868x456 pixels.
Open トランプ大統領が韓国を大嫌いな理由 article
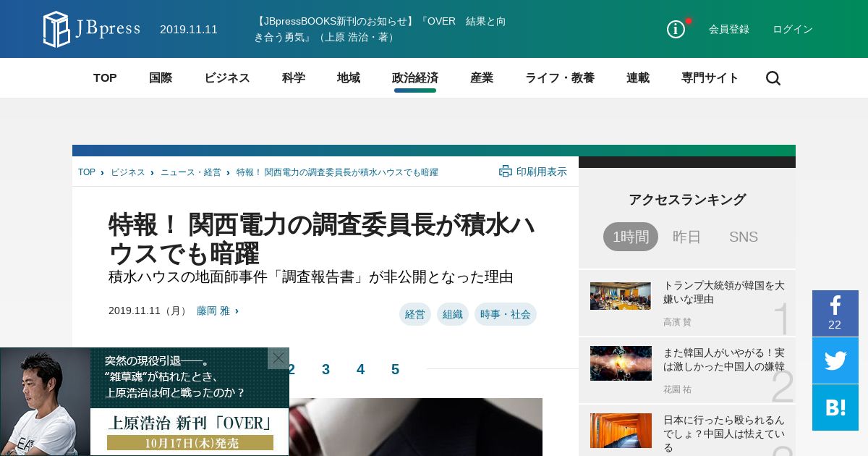pyautogui.click(x=724, y=292)
